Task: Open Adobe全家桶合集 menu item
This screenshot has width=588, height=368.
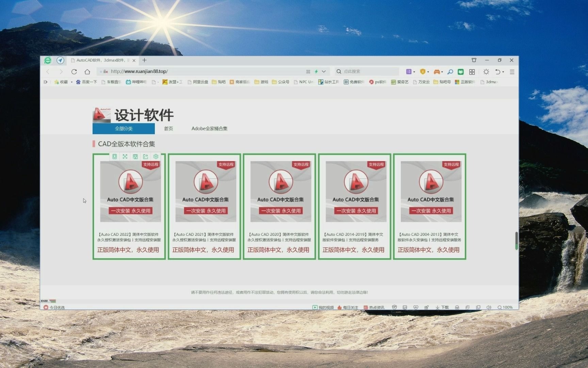Action: click(x=209, y=128)
